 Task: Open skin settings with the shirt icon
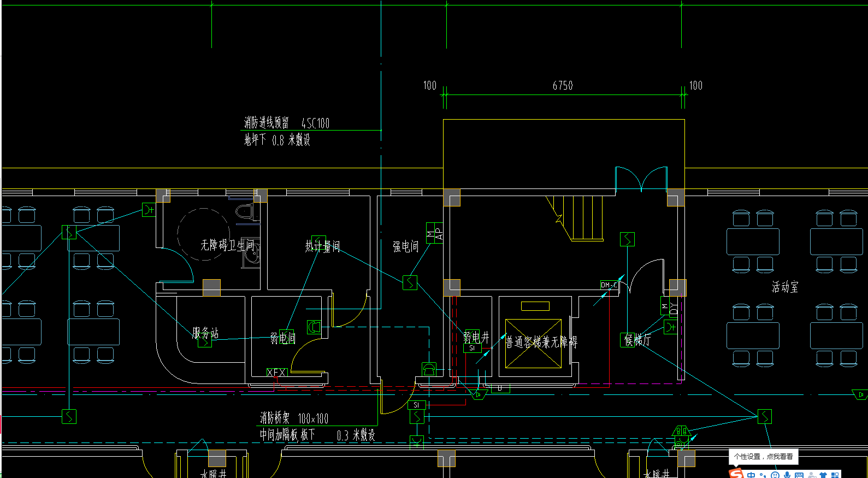click(823, 475)
